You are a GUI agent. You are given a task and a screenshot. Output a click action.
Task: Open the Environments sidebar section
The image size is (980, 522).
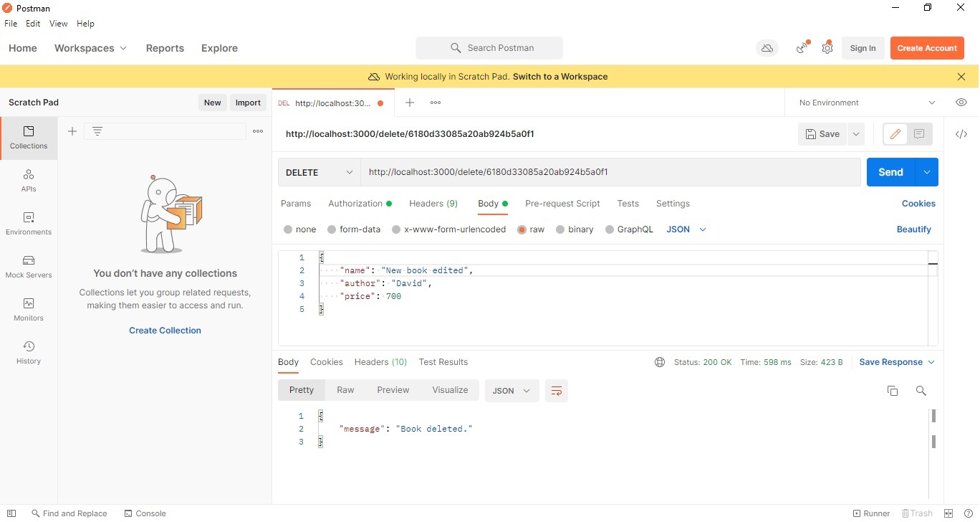[29, 224]
